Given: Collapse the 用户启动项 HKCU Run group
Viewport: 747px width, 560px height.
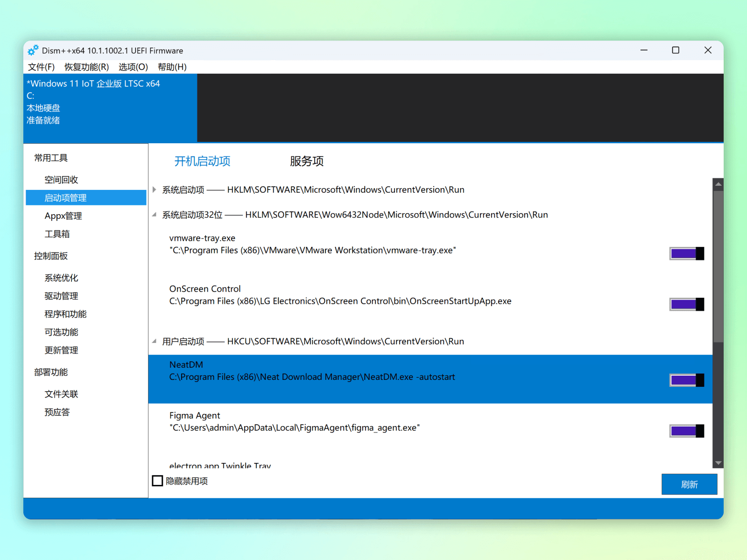Looking at the screenshot, I should point(155,341).
